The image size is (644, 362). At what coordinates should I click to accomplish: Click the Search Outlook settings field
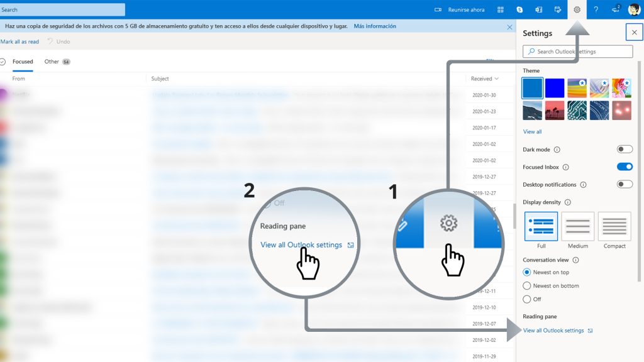click(577, 52)
